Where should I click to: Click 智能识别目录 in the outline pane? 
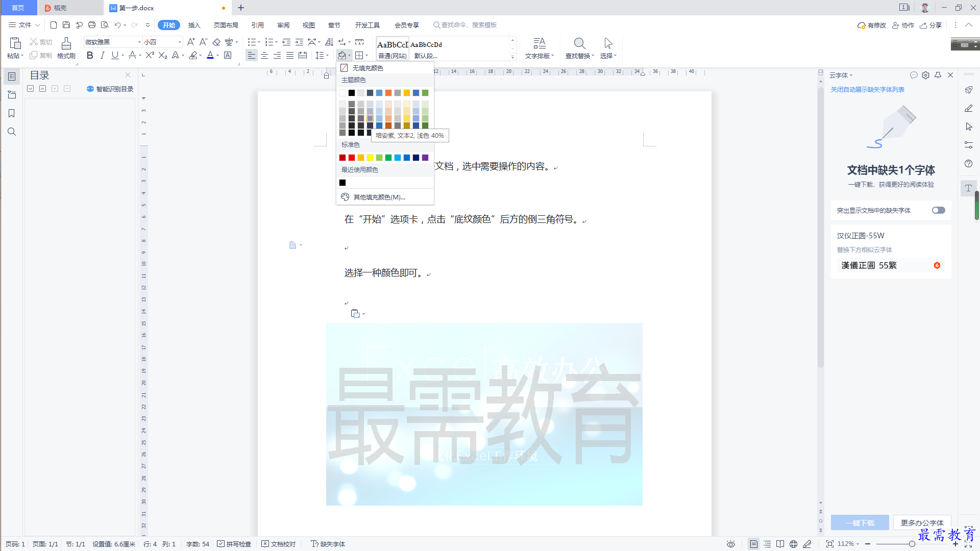[110, 89]
